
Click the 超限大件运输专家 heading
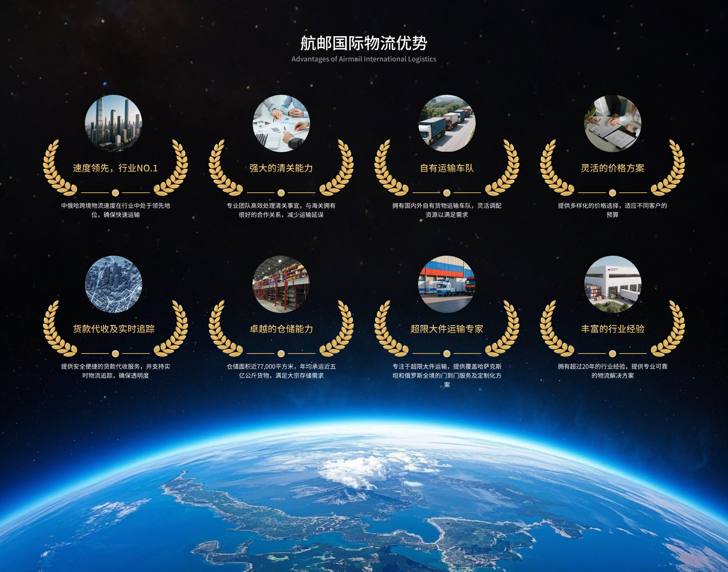[x=447, y=329]
